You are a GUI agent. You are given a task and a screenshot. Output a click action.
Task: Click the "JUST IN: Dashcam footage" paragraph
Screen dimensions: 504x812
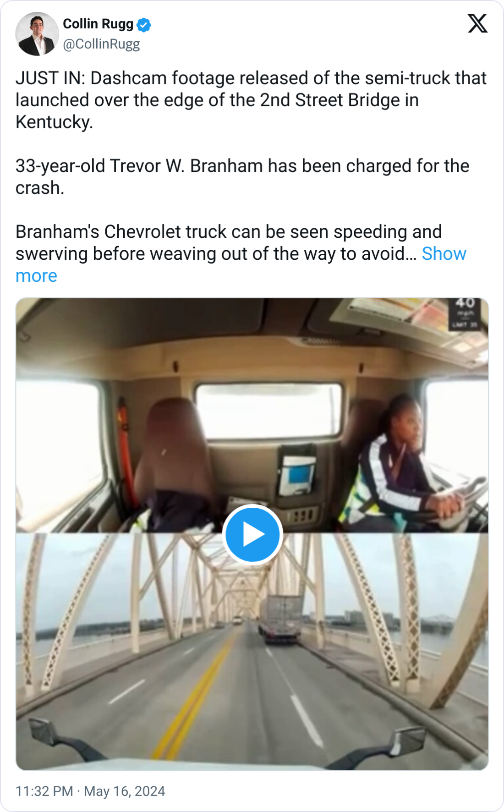(x=251, y=100)
